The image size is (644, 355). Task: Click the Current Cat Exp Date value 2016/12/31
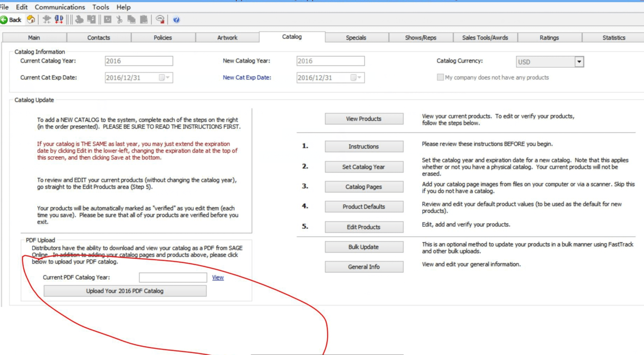pyautogui.click(x=123, y=78)
